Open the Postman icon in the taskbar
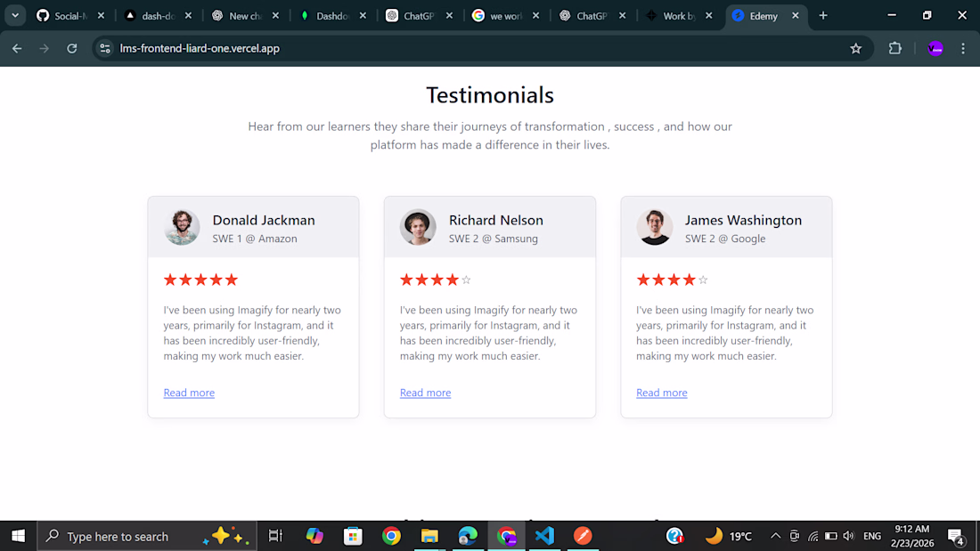 583,536
